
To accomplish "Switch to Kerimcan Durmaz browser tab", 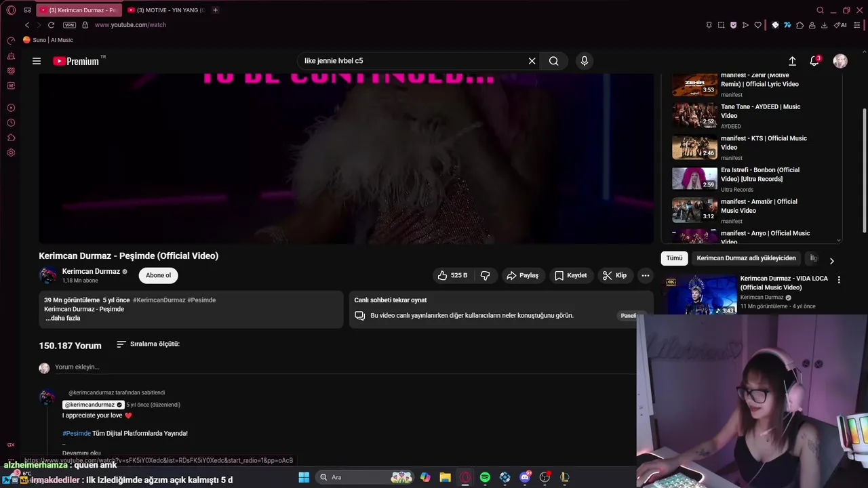I will coord(78,10).
